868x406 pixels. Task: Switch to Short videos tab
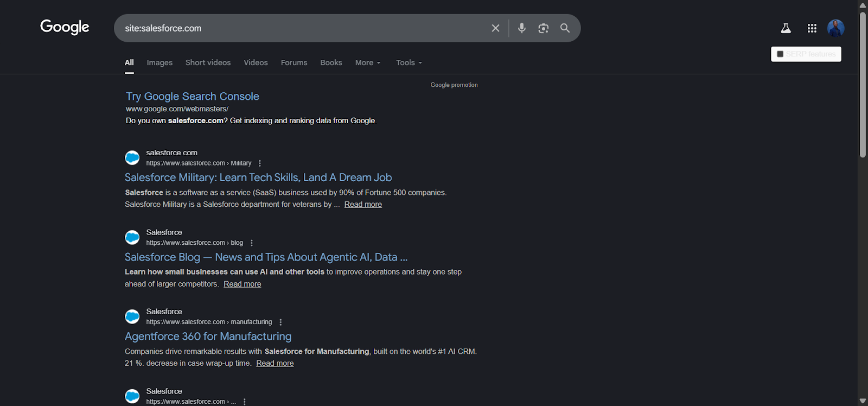pyautogui.click(x=208, y=63)
